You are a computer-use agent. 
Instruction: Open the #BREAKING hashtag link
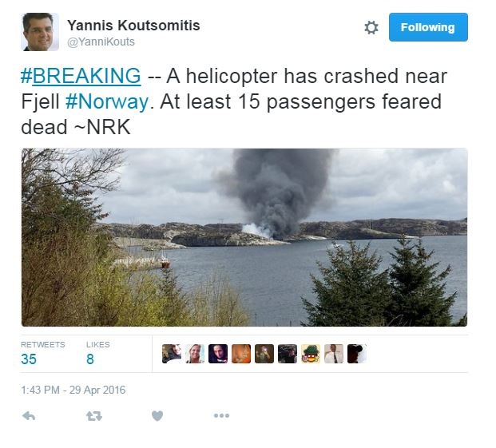point(81,76)
